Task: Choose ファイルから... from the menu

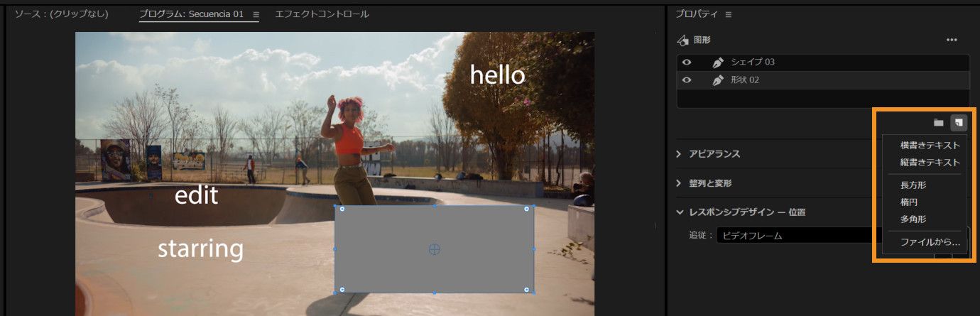Action: pos(930,242)
